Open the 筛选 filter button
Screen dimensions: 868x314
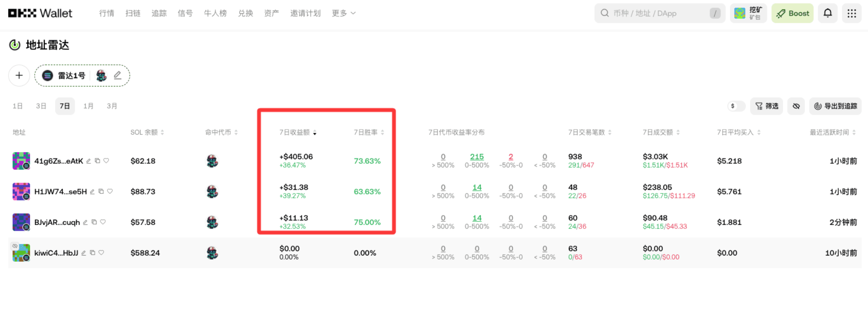click(x=767, y=106)
